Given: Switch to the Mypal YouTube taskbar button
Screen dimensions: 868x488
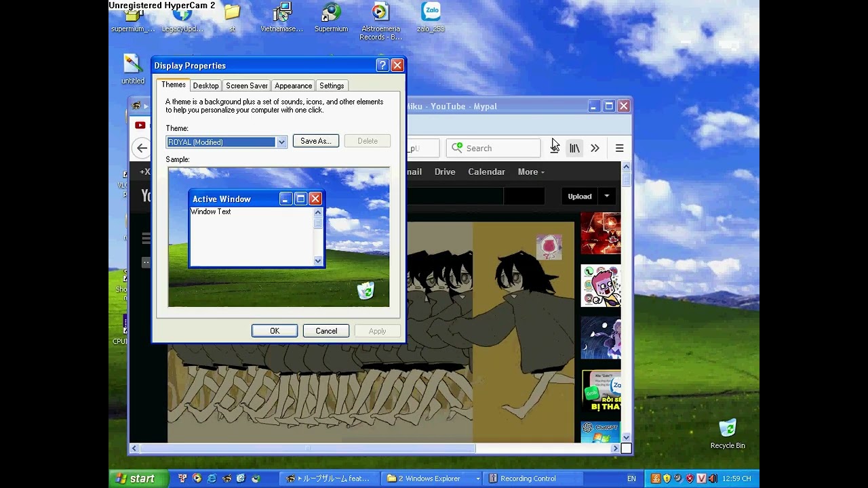Looking at the screenshot, I should point(328,479).
